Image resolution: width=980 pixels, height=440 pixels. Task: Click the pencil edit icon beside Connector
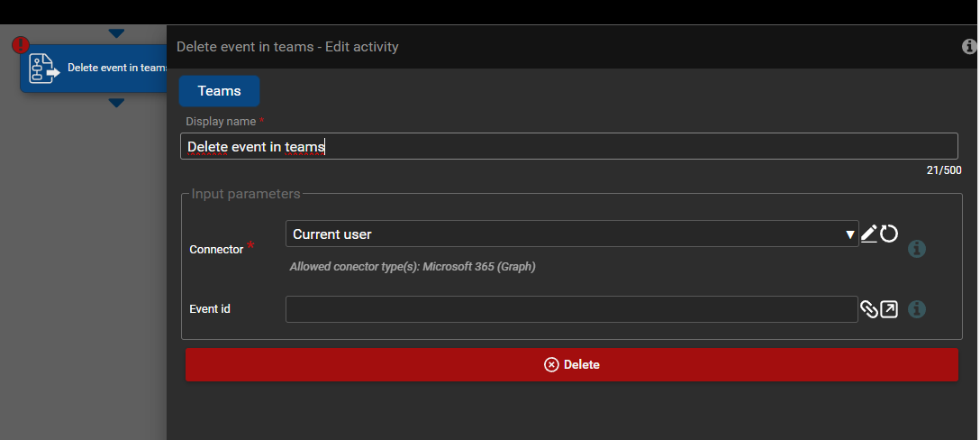(868, 234)
